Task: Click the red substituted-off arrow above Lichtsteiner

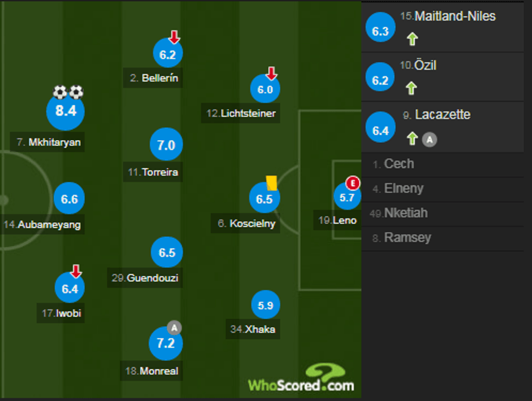Action: 272,73
